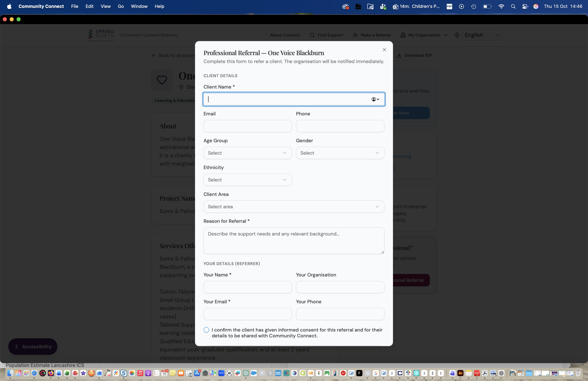The width and height of the screenshot is (588, 381).
Task: Tick the informed consent checkbox
Action: point(206,330)
